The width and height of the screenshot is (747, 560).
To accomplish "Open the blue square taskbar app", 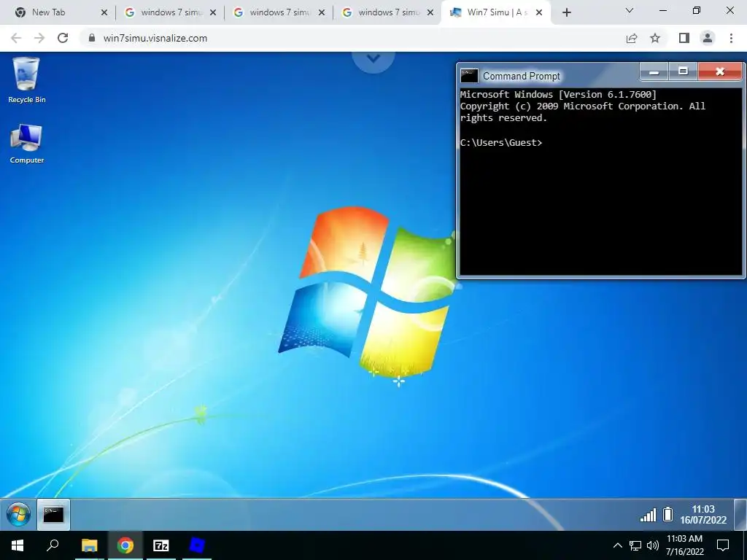I will pyautogui.click(x=197, y=545).
